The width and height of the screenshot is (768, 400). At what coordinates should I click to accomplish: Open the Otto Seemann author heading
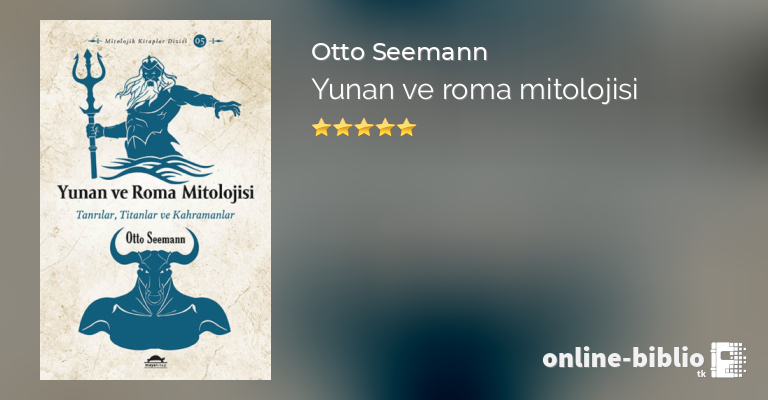pos(399,52)
